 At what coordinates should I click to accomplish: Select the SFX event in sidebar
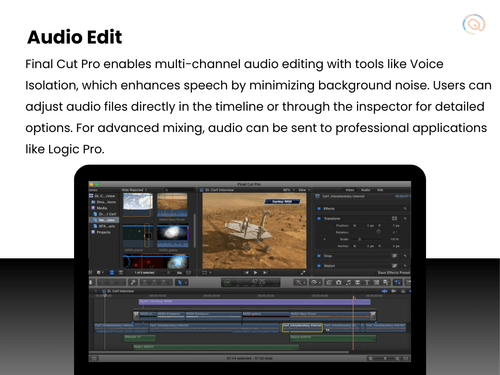coord(104,226)
